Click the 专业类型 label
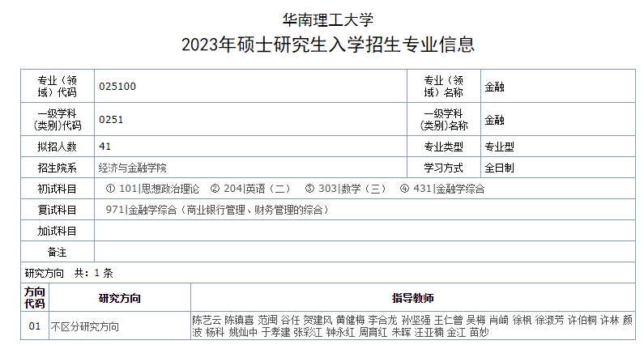This screenshot has width=644, height=349. click(444, 147)
